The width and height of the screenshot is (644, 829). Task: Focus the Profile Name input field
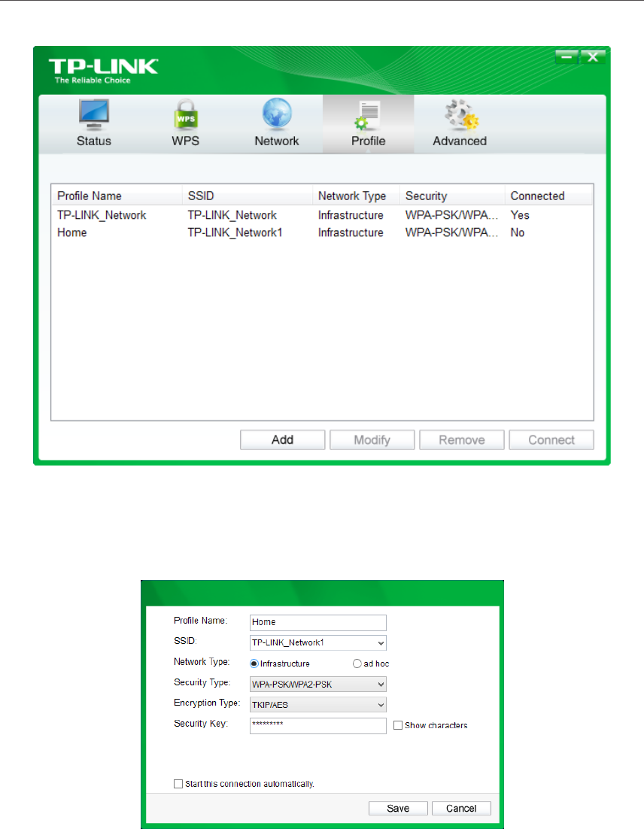tap(317, 622)
